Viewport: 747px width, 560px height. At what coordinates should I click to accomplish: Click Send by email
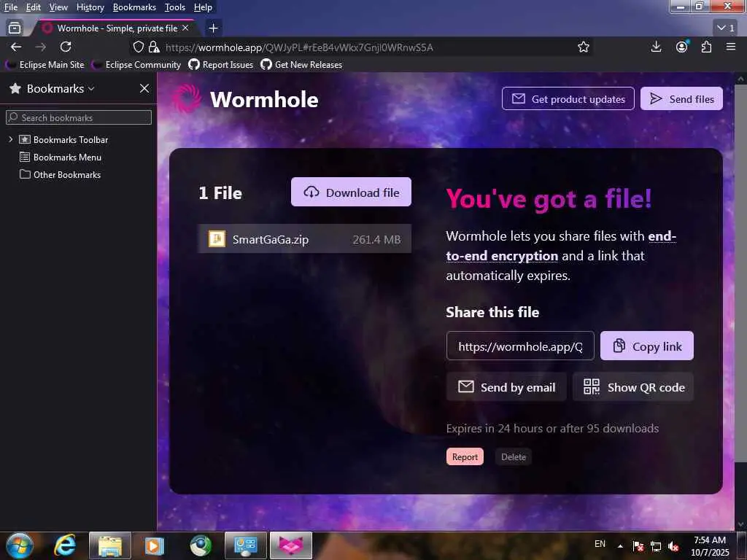point(506,386)
